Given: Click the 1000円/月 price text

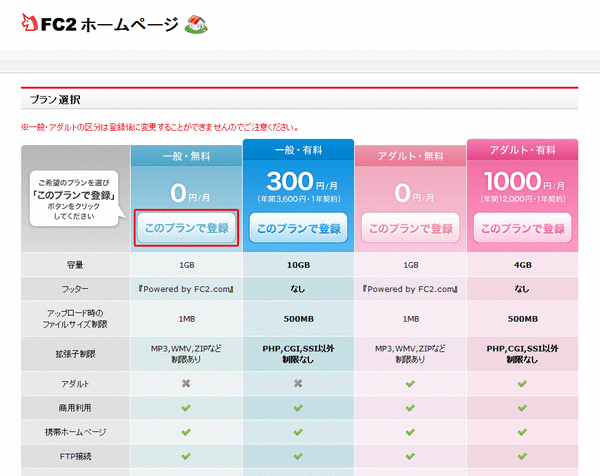Looking at the screenshot, I should click(x=524, y=181).
